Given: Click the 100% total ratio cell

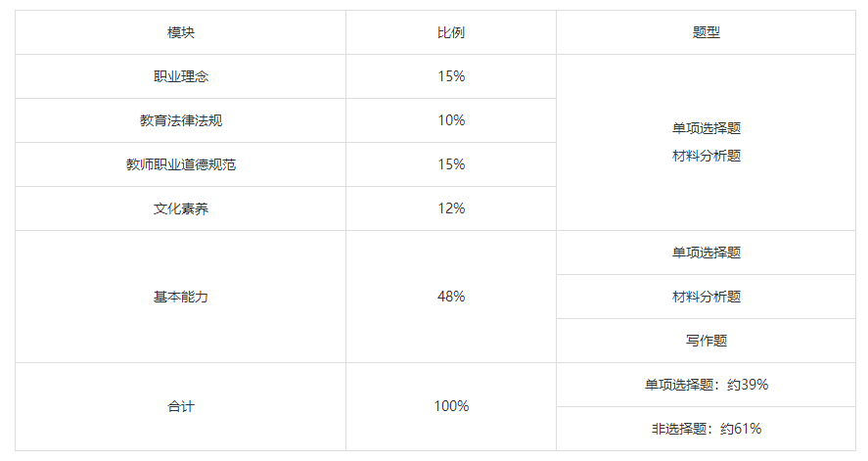Looking at the screenshot, I should (x=450, y=407).
